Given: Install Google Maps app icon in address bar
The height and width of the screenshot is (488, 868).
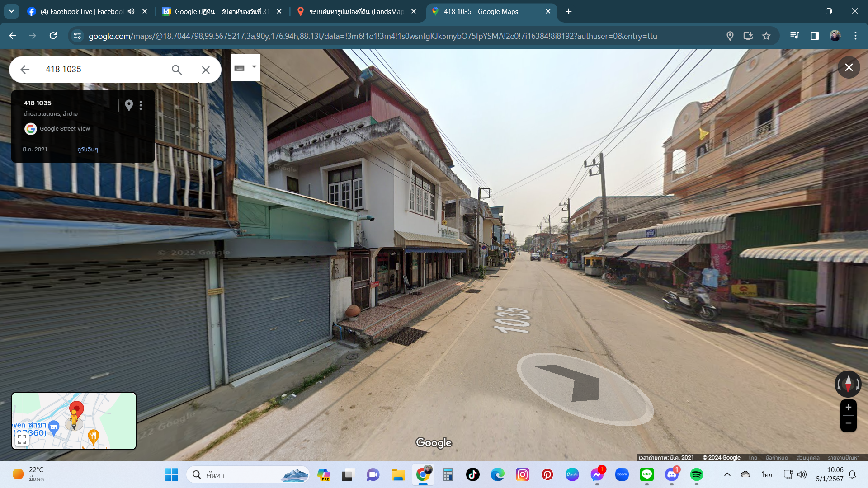Looking at the screenshot, I should click(748, 36).
